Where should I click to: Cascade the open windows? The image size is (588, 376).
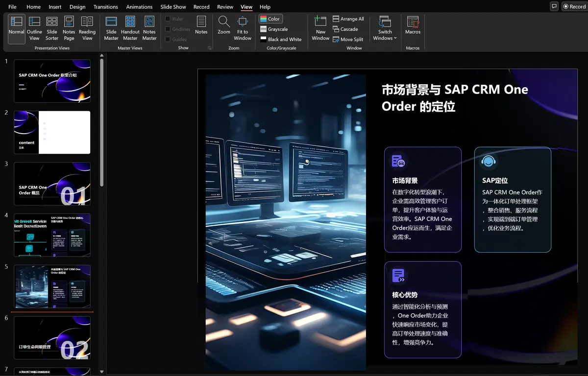345,29
